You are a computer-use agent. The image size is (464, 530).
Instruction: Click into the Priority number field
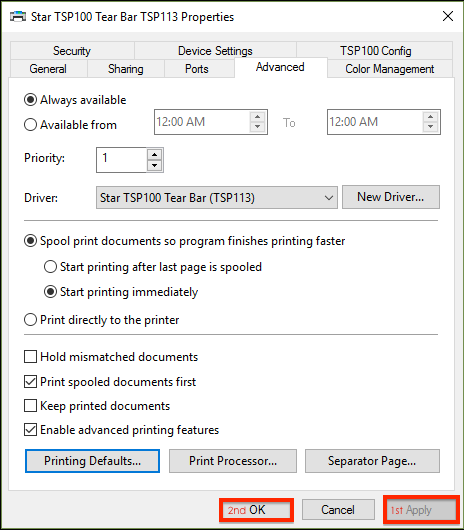pos(122,160)
